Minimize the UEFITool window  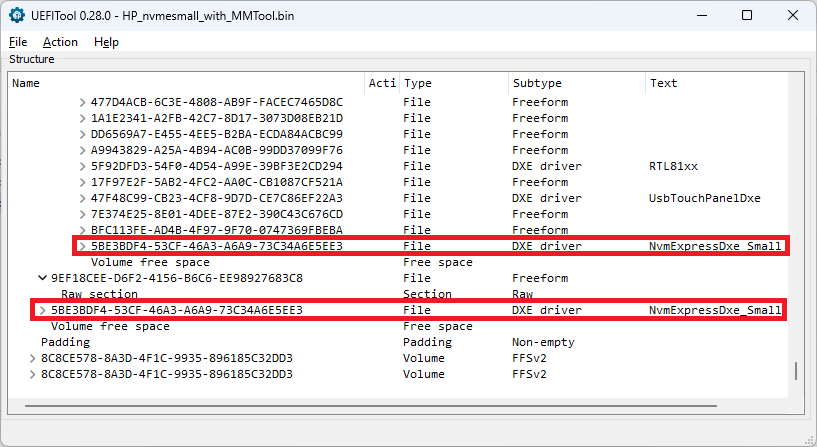pyautogui.click(x=701, y=16)
